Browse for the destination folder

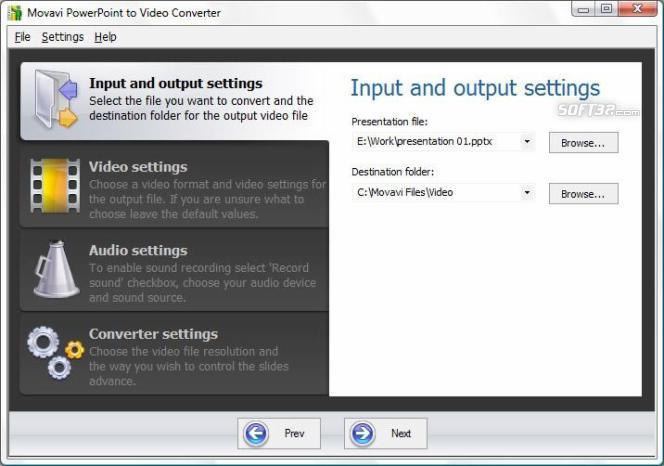tap(583, 193)
